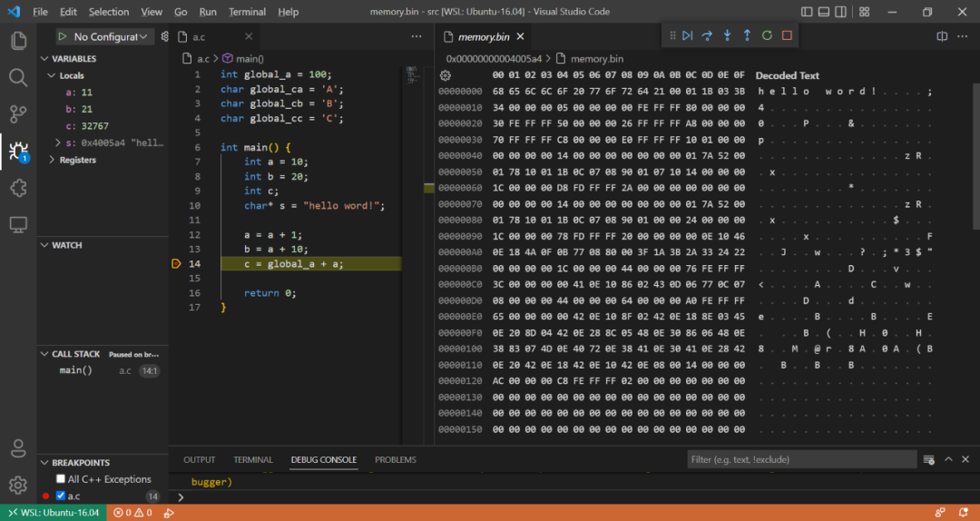Click the debug start icon in status bar

pyautogui.click(x=169, y=513)
